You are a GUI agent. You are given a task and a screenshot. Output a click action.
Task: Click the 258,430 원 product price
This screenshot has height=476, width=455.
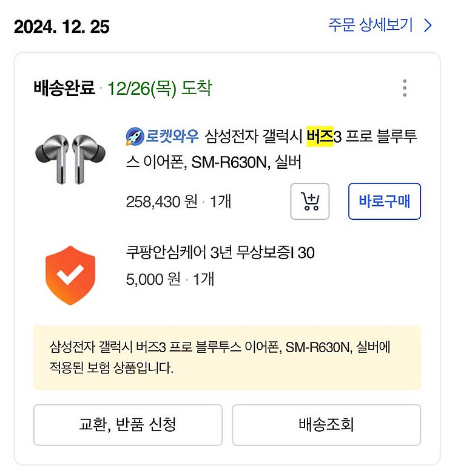(161, 201)
